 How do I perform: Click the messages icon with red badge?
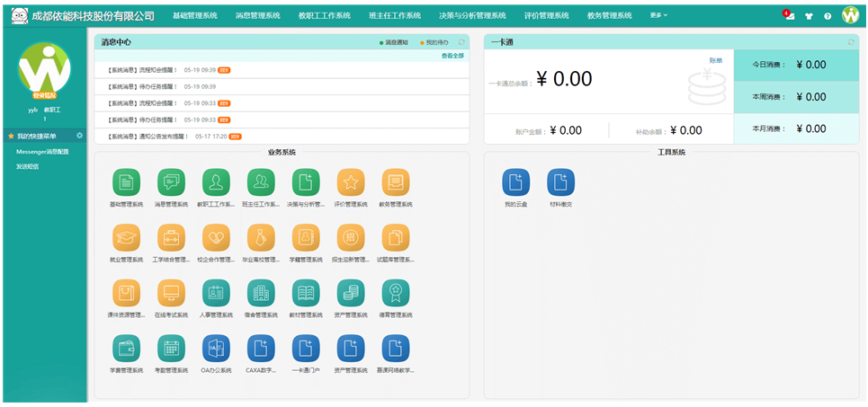[x=789, y=16]
